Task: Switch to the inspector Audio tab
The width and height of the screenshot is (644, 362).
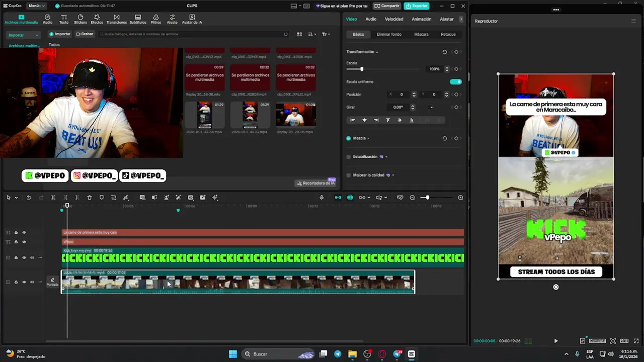Action: 371,19
